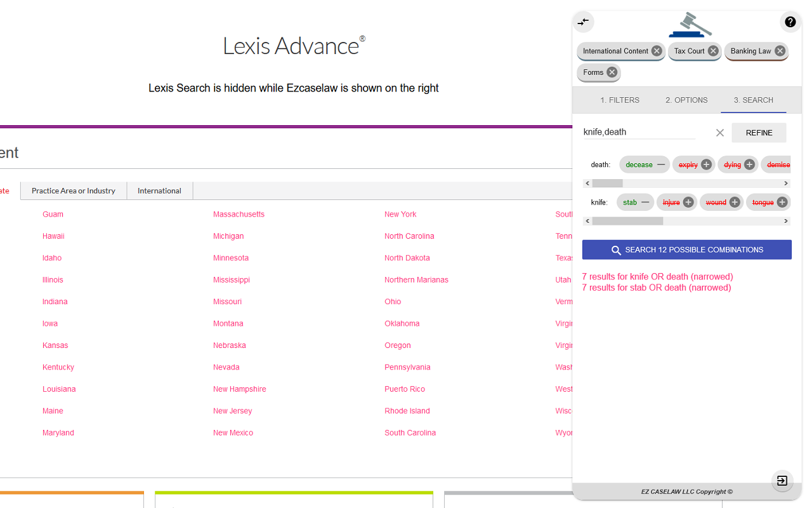Open the Northern Marianas link
The width and height of the screenshot is (812, 508).
(416, 280)
